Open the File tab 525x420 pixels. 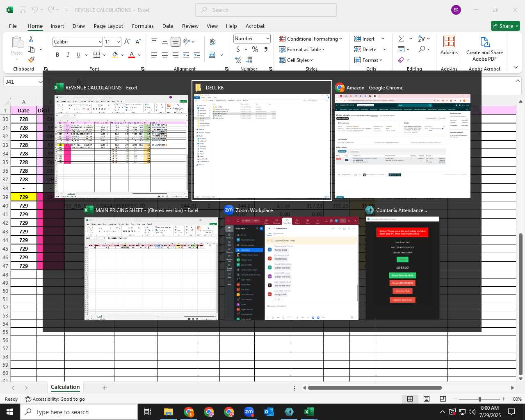(13, 26)
